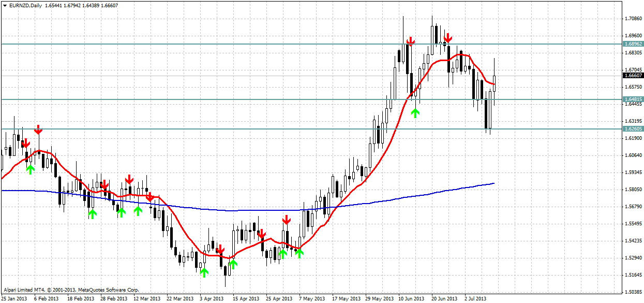
Task: Click the 1.58050 price scale value
Action: click(x=633, y=190)
